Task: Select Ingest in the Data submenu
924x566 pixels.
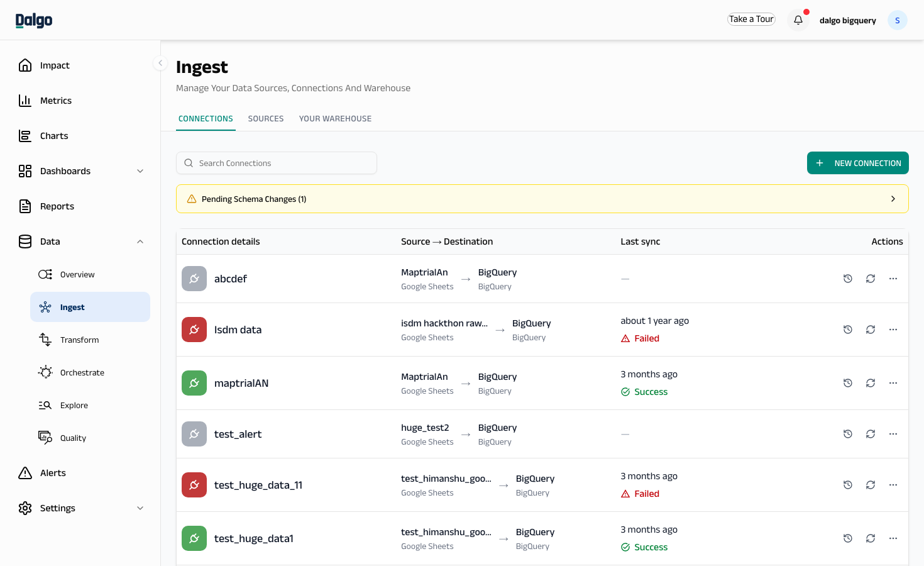Action: point(90,307)
